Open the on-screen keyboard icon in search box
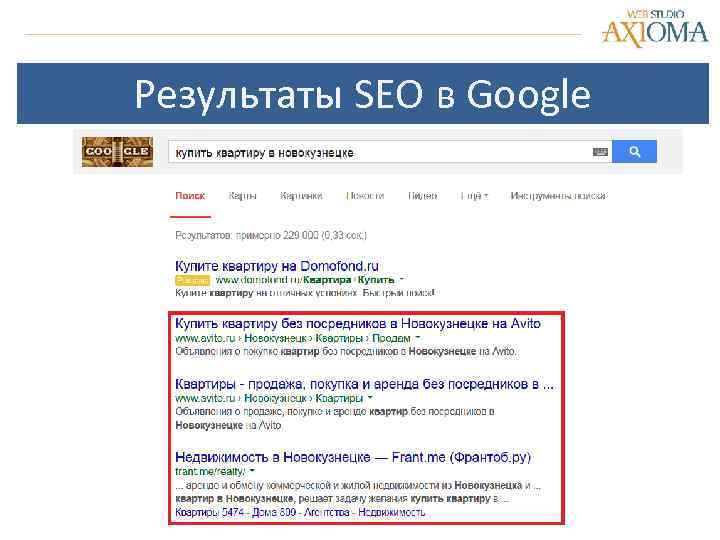 point(600,152)
